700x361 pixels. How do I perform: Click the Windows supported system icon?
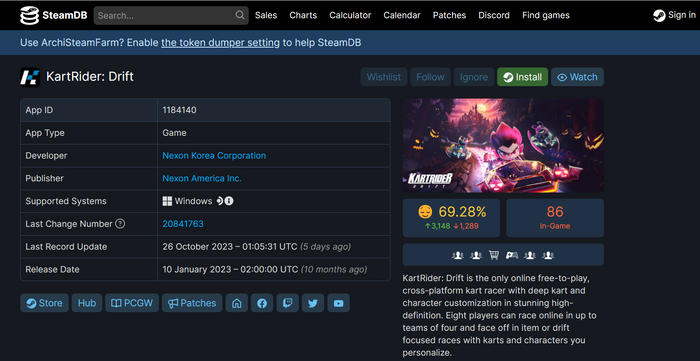pos(167,201)
